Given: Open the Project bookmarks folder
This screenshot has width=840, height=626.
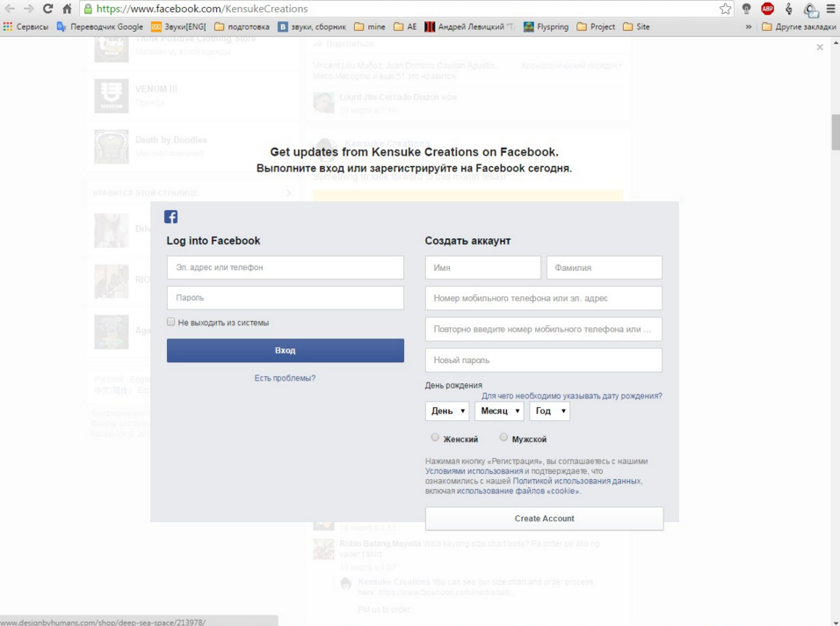Looking at the screenshot, I should click(596, 26).
